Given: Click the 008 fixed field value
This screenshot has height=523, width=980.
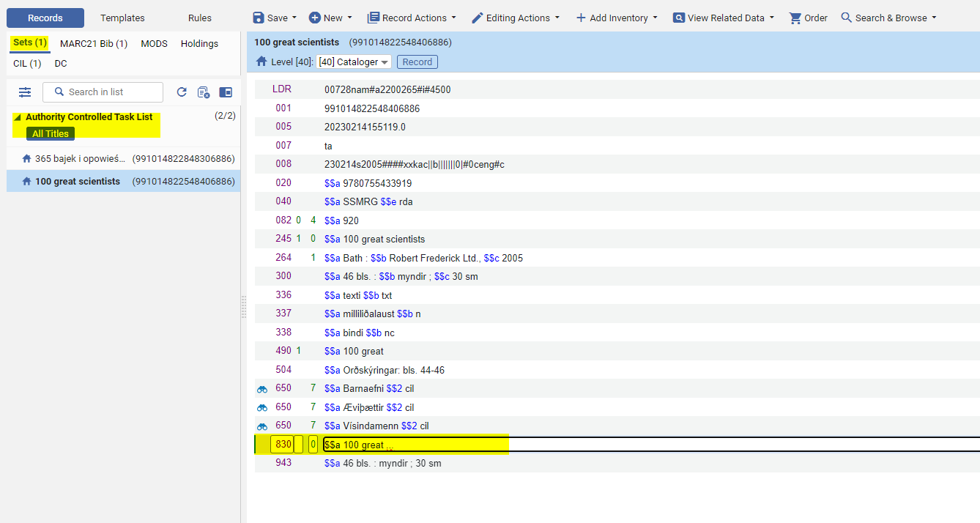Looking at the screenshot, I should (415, 165).
